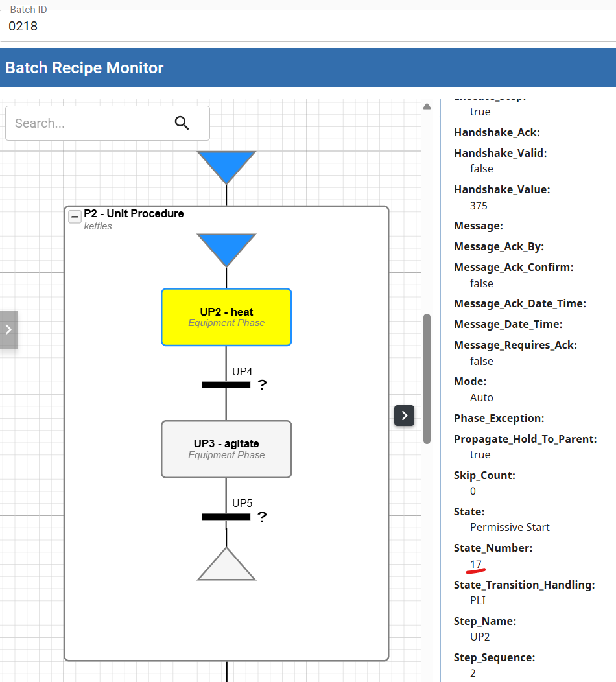Viewport: 616px width, 682px height.
Task: Select the UP5 transition bar
Action: (226, 517)
